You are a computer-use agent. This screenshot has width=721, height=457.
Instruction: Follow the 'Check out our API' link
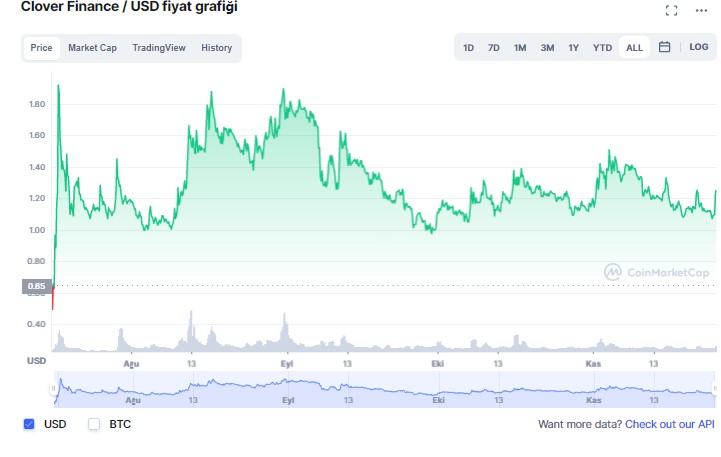pos(670,424)
